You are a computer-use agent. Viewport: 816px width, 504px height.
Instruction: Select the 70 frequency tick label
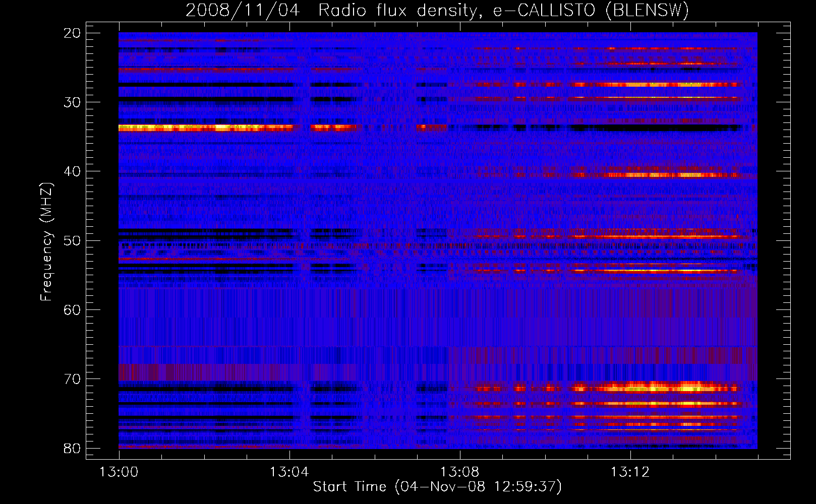point(73,379)
